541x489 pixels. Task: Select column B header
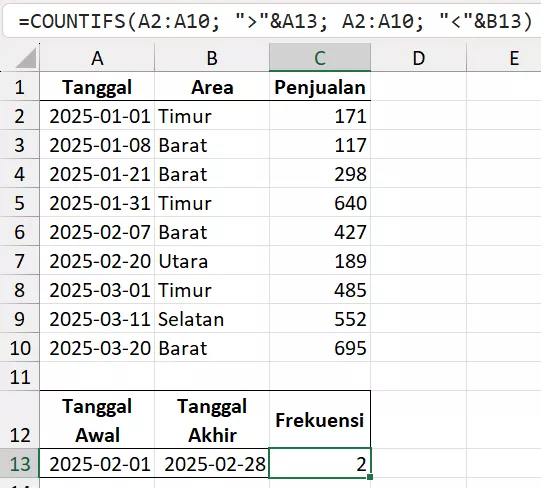(212, 58)
